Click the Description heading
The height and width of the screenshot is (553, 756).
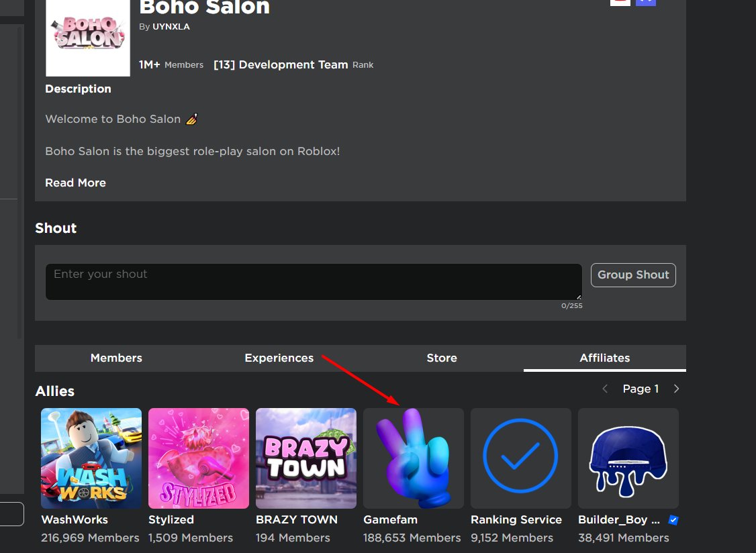[x=78, y=89]
